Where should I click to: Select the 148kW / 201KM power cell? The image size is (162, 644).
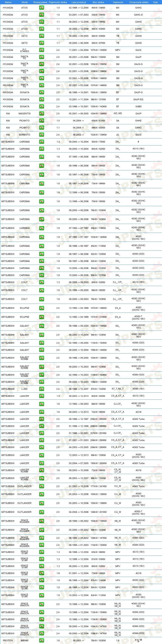click(x=98, y=512)
